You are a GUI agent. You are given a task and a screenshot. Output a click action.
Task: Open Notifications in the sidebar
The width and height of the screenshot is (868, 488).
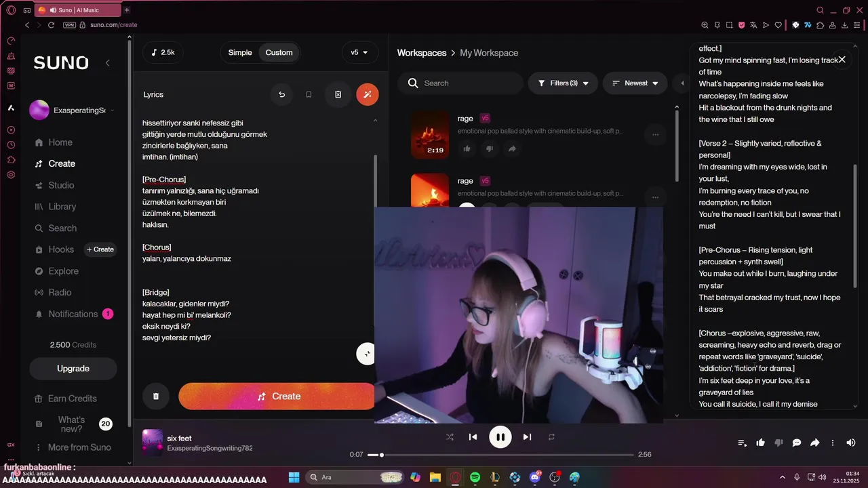[73, 314]
